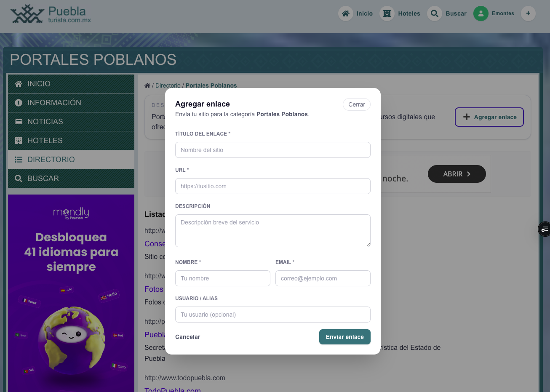Click into the URL input field
Image resolution: width=550 pixels, height=392 pixels.
point(272,186)
